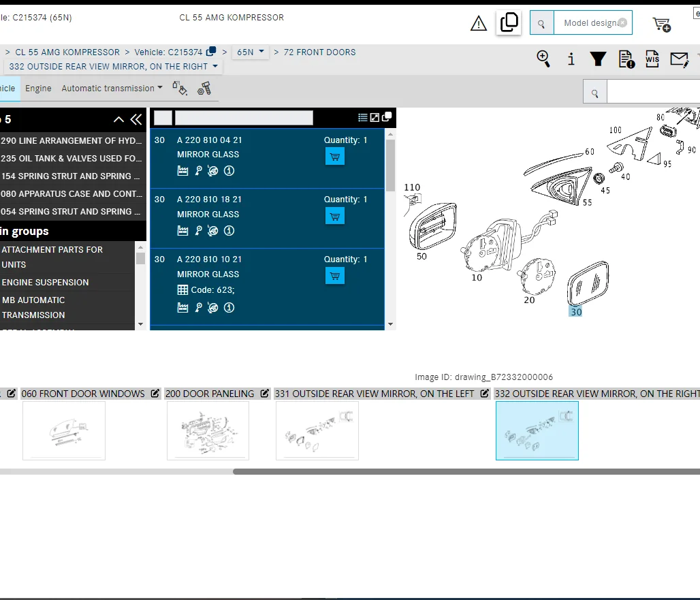
Task: Click key icon for A 220 810 04 21
Action: [x=199, y=171]
